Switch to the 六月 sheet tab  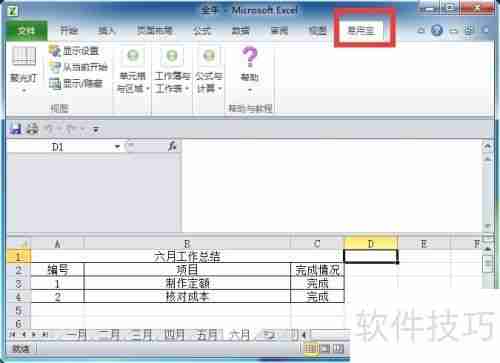click(x=240, y=334)
